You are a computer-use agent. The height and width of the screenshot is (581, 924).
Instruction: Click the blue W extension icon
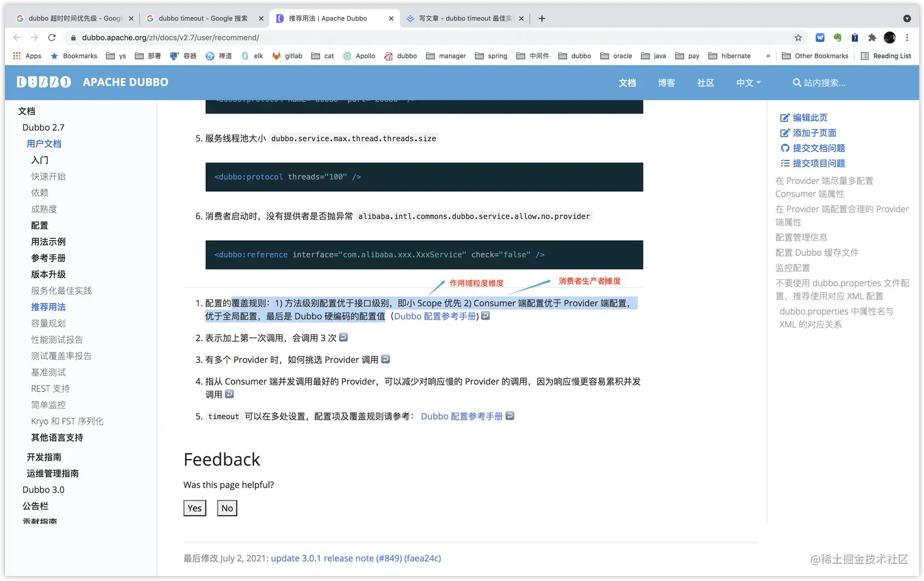point(820,37)
